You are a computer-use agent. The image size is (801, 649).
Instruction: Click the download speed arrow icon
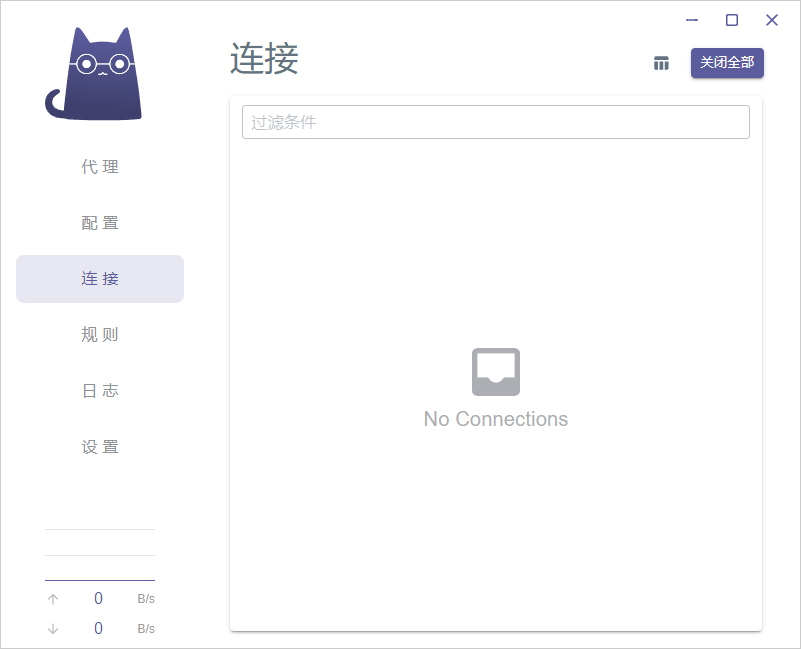point(52,628)
